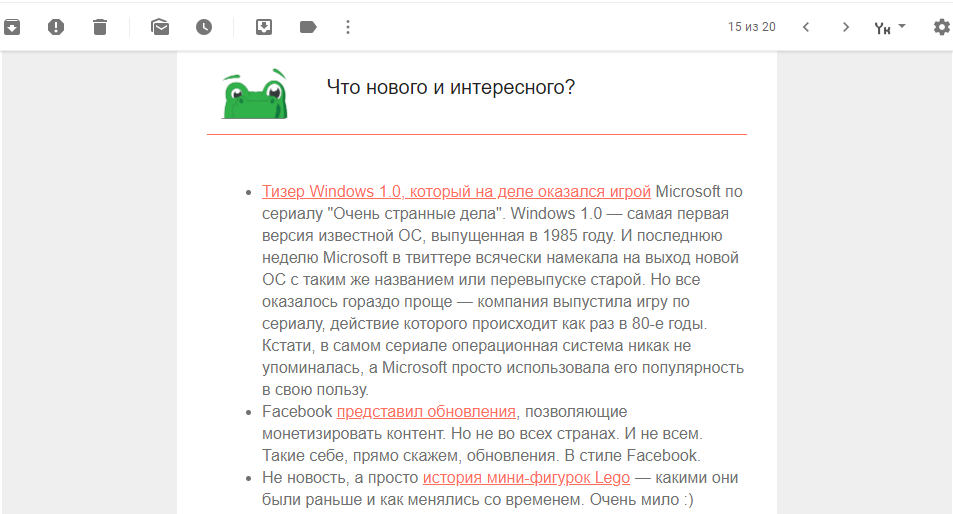Viewport: 953px width, 514px height.
Task: Click the word Facebook in the second bullet
Action: pos(297,411)
